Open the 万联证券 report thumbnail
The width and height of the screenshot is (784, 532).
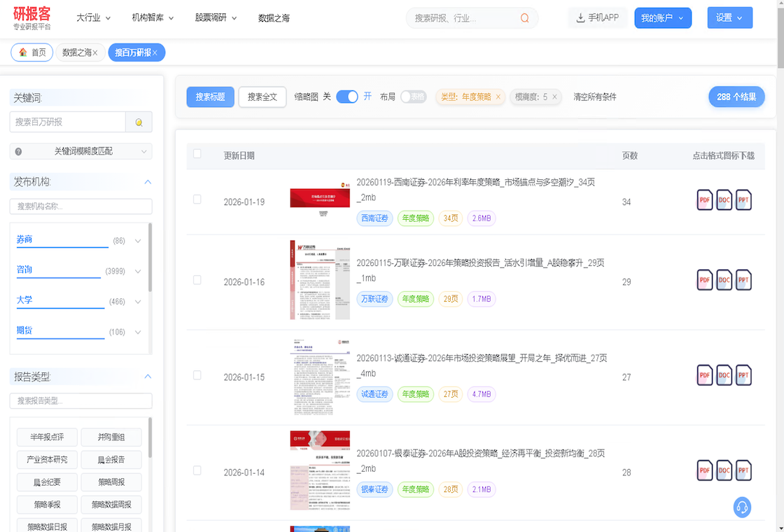coord(320,280)
